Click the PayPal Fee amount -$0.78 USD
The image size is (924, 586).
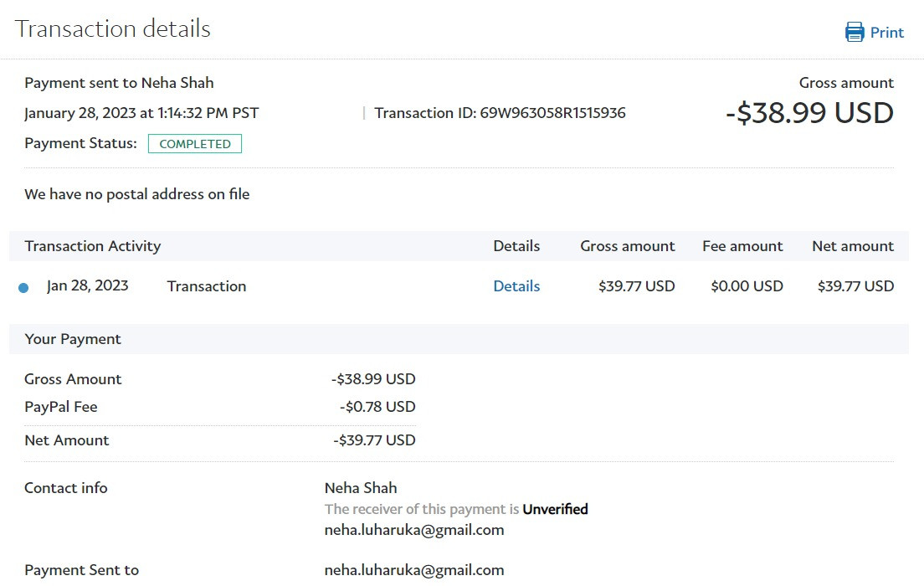377,407
